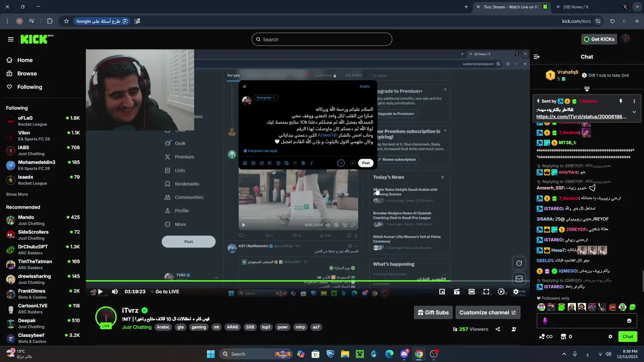Select the gta tag
This screenshot has width=644, height=362.
click(x=181, y=327)
